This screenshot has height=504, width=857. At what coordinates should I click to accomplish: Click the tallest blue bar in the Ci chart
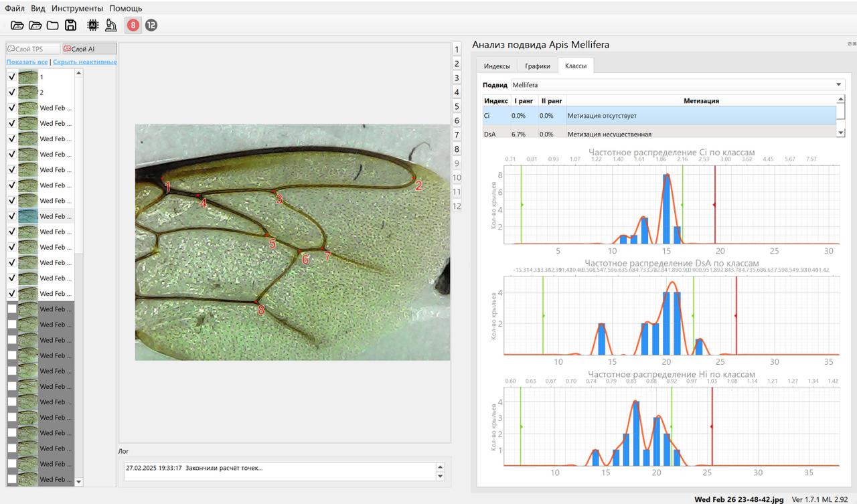[666, 209]
